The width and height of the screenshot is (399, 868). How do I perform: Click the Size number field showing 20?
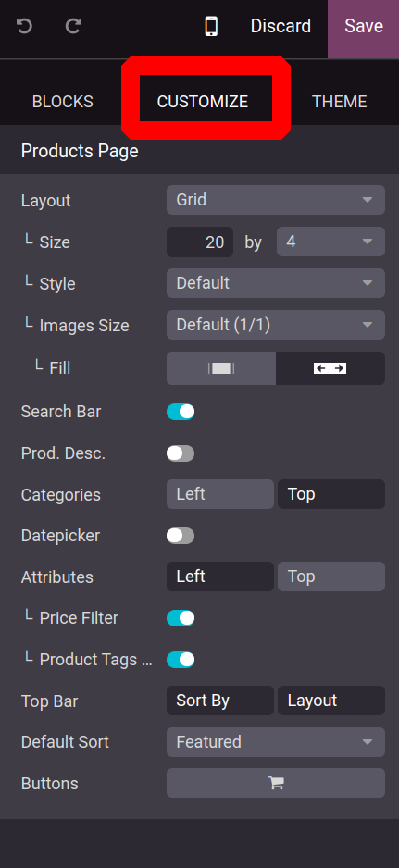200,242
